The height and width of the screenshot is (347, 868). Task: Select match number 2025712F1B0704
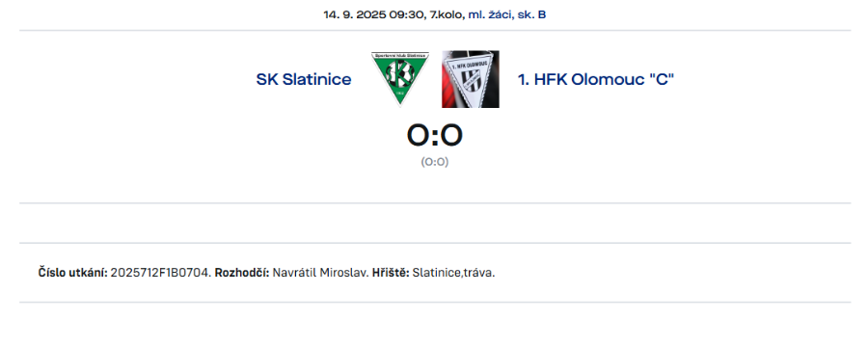click(161, 272)
